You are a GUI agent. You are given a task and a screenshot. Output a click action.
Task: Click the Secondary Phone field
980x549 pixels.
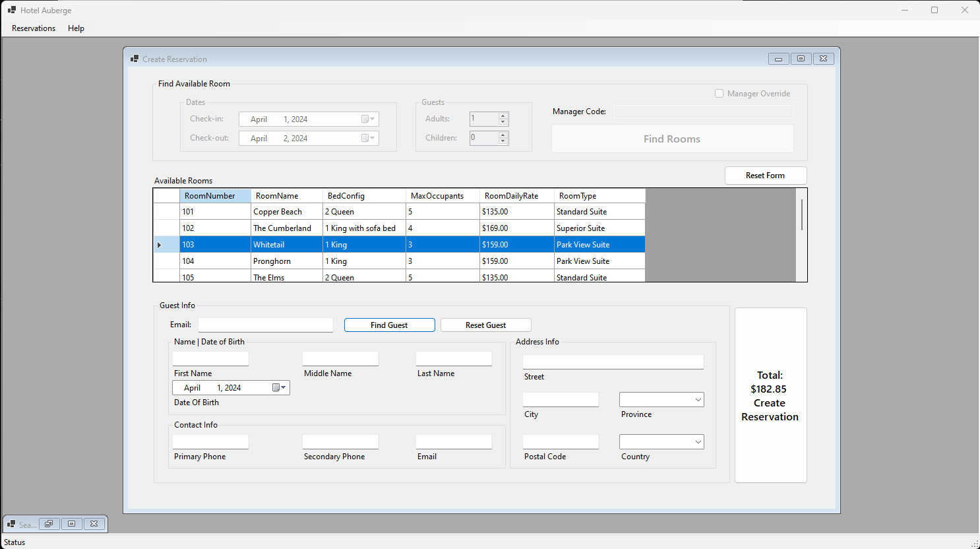coord(340,442)
